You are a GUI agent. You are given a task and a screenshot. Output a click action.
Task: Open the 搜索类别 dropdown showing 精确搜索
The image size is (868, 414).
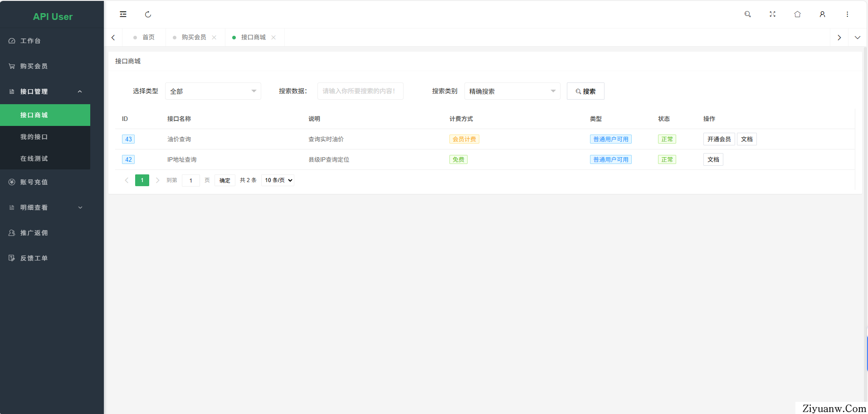[512, 91]
